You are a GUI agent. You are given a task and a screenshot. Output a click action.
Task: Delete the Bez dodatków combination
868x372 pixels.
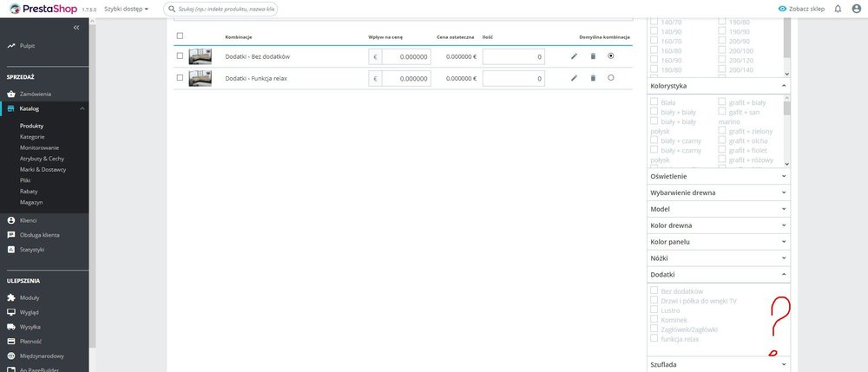coord(593,55)
